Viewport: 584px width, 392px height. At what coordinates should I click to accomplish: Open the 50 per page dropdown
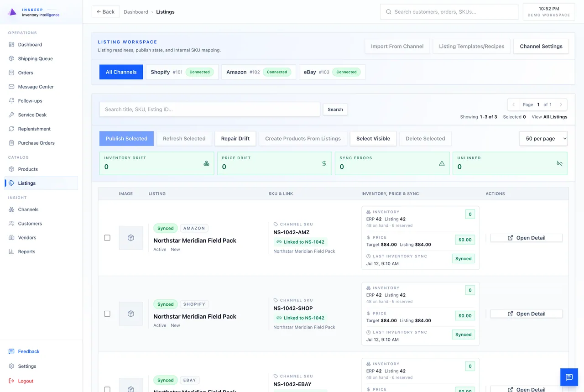(x=543, y=139)
